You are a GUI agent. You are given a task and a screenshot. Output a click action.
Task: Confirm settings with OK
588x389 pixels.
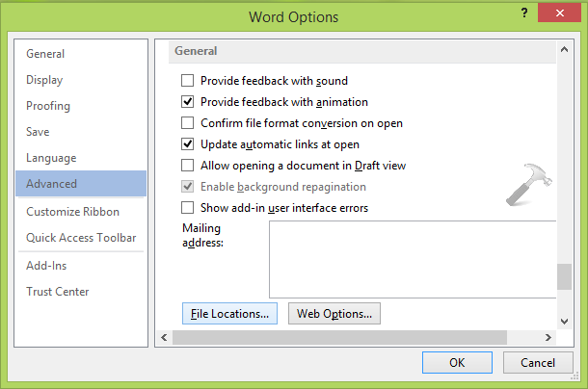click(x=457, y=362)
